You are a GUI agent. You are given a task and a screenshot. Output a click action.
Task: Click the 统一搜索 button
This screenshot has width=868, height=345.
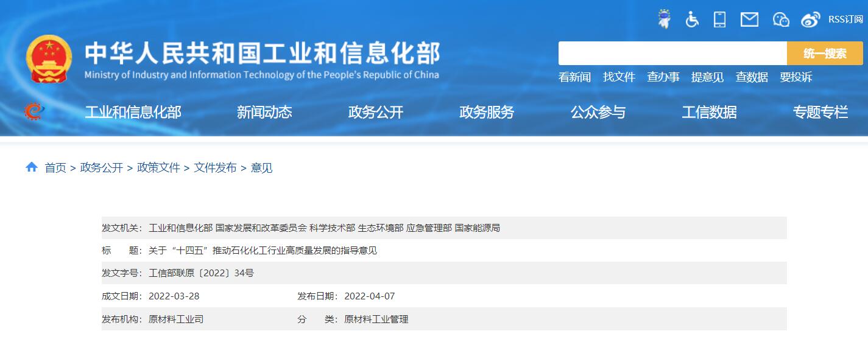pos(825,54)
